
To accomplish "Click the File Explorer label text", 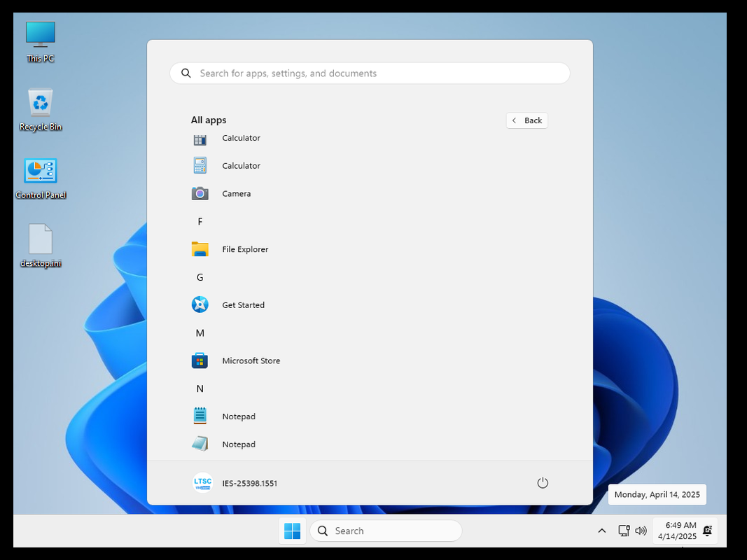I will 245,249.
